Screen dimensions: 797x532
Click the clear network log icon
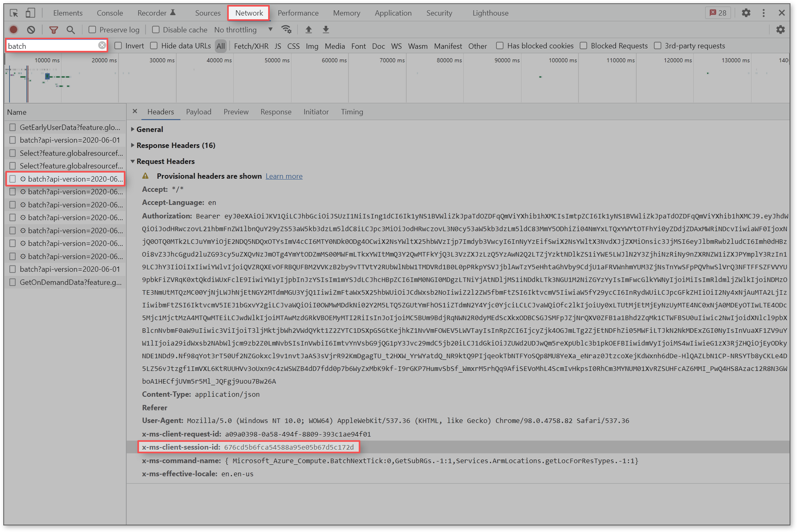click(x=31, y=30)
